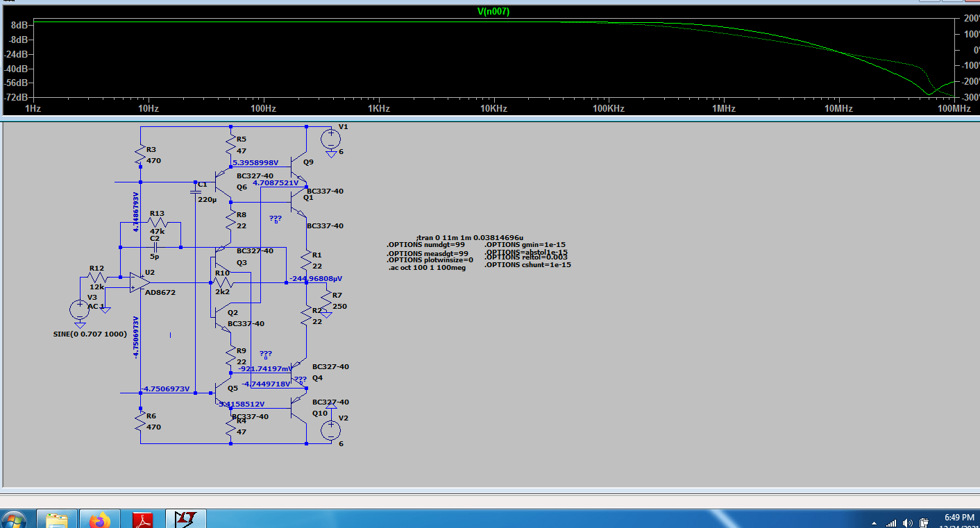Click the 8dB magnitude axis label
Image resolution: width=980 pixels, height=528 pixels.
click(x=19, y=25)
